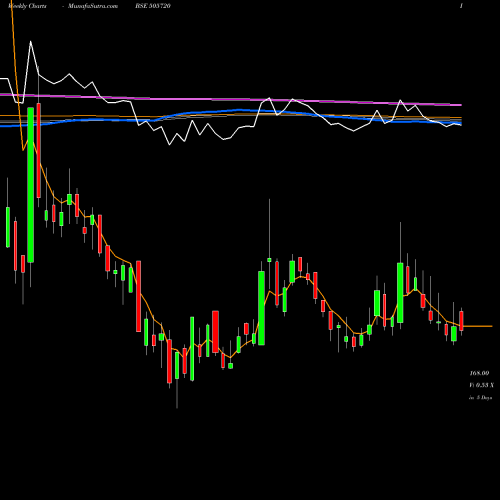Click the "168.09" price value
The height and width of the screenshot is (500, 500).
click(479, 373)
